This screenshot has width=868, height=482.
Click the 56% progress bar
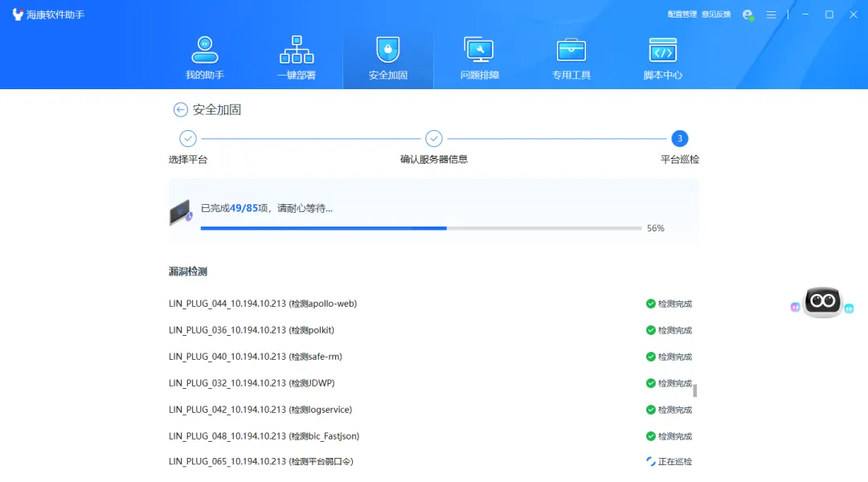pos(420,228)
